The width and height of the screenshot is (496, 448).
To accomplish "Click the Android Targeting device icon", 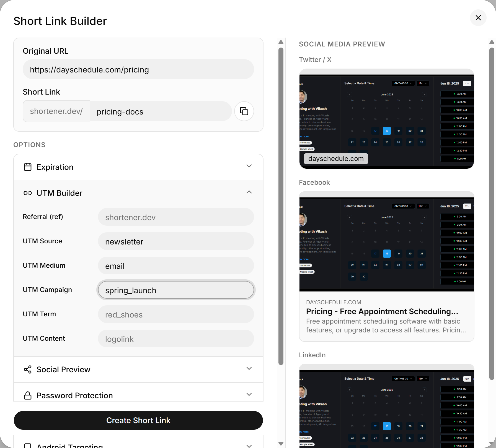I will tap(28, 446).
